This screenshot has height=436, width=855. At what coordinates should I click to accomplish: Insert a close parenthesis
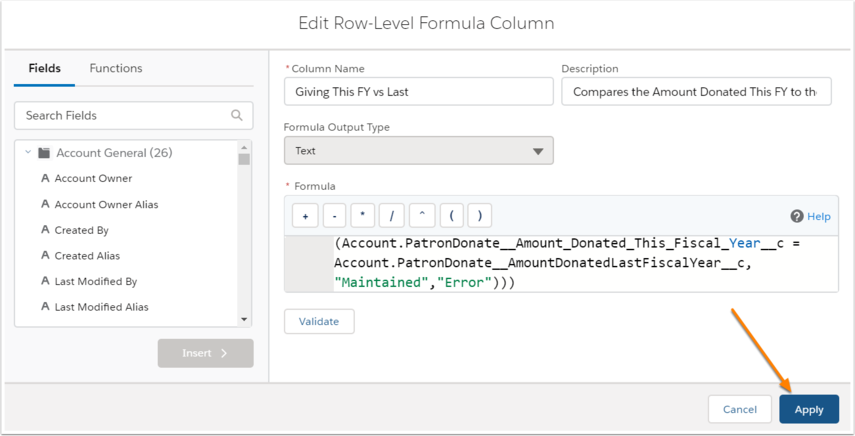click(480, 216)
